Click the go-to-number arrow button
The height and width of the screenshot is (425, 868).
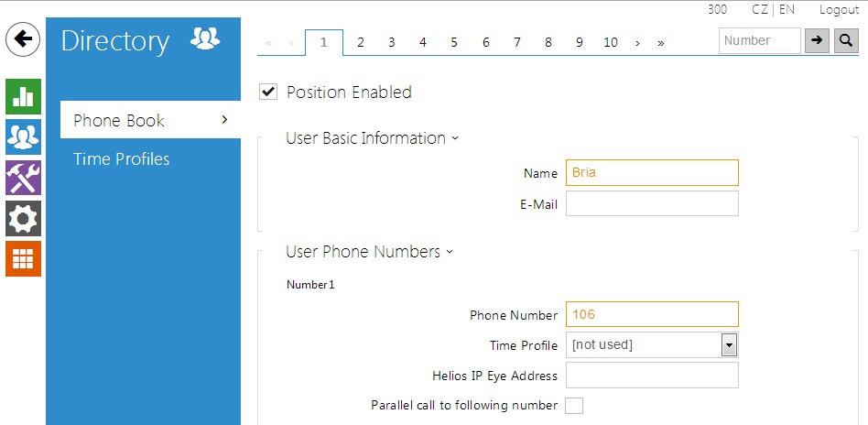click(816, 40)
